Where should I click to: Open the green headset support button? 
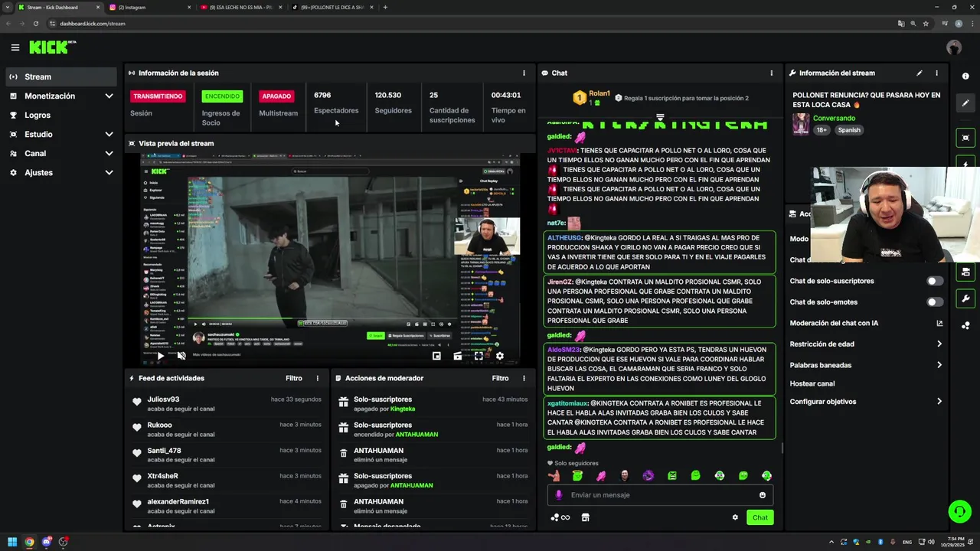click(x=959, y=511)
